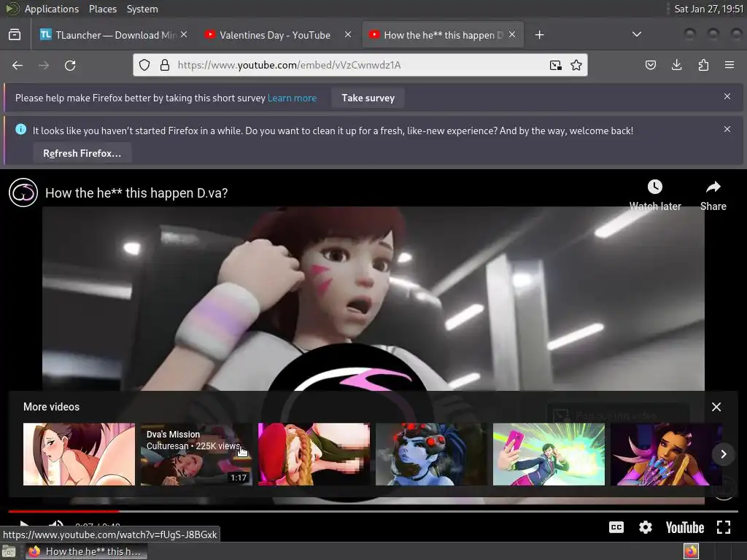Dismiss the Refresh Firefox notification bar
747x560 pixels.
[727, 129]
